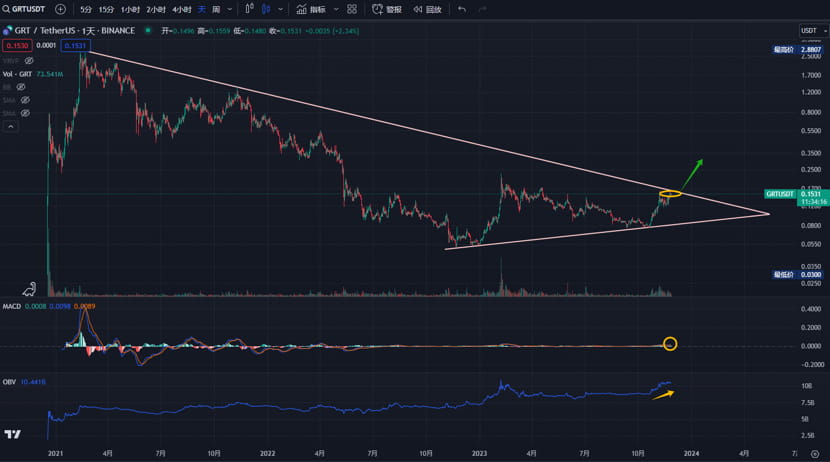The height and width of the screenshot is (462, 830).
Task: Click the 0.0001 spread value
Action: [46, 46]
